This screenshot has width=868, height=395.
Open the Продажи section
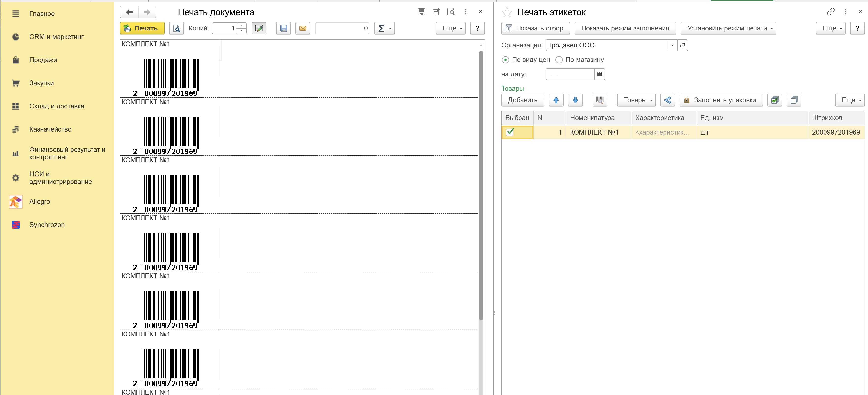pyautogui.click(x=43, y=60)
